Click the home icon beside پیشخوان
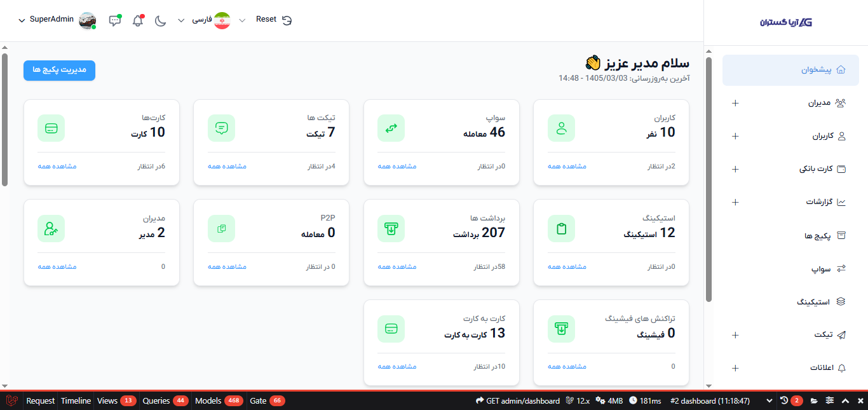This screenshot has width=868, height=410. click(x=841, y=70)
